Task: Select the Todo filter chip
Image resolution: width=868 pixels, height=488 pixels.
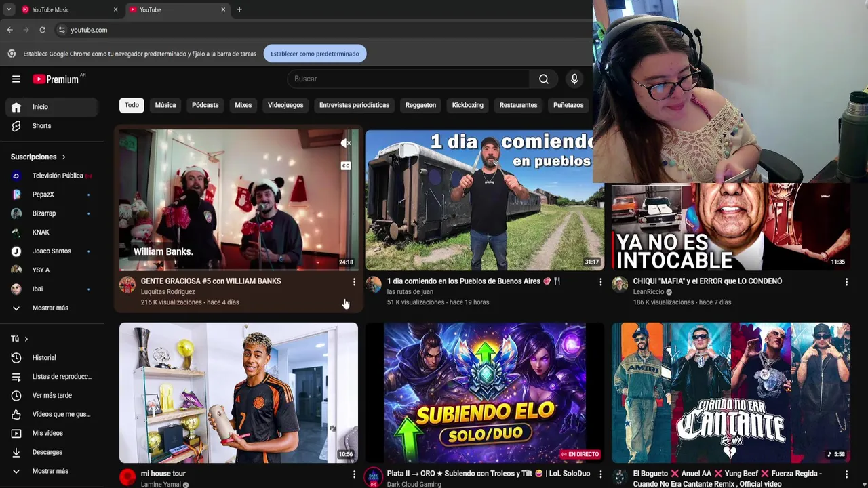Action: pyautogui.click(x=132, y=105)
